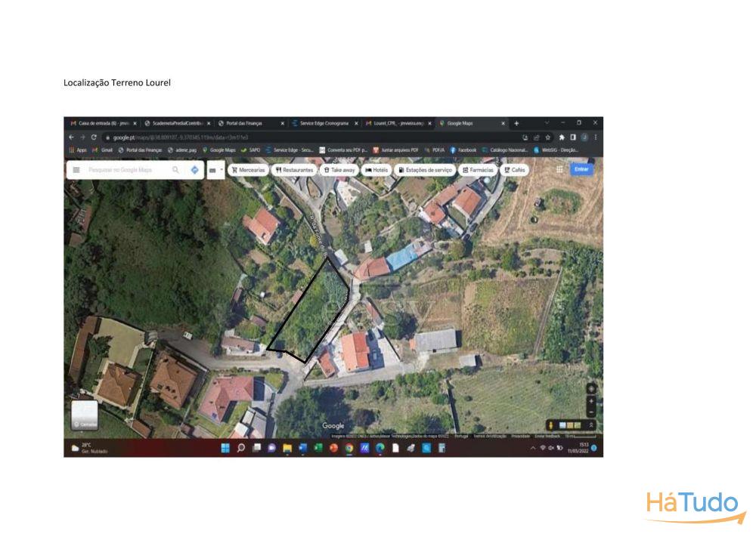Open the Gmail bookmark
This screenshot has width=756, height=534.
(103, 150)
